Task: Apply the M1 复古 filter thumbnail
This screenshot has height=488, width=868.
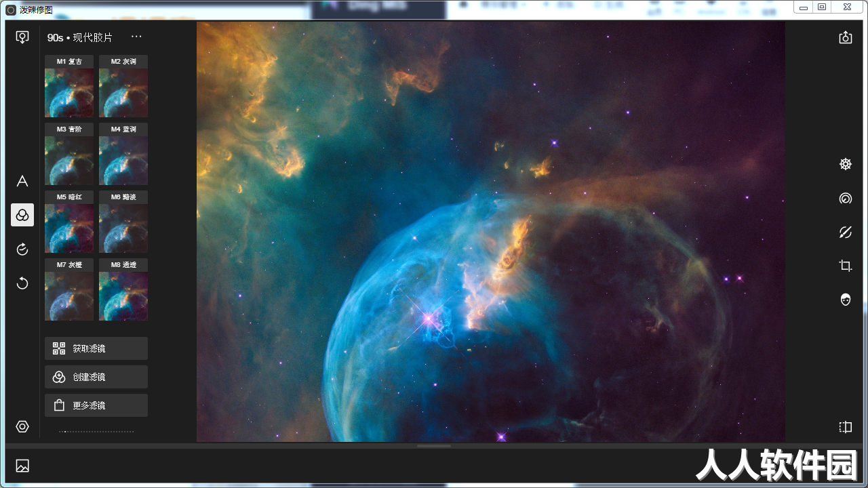Action: pos(69,86)
